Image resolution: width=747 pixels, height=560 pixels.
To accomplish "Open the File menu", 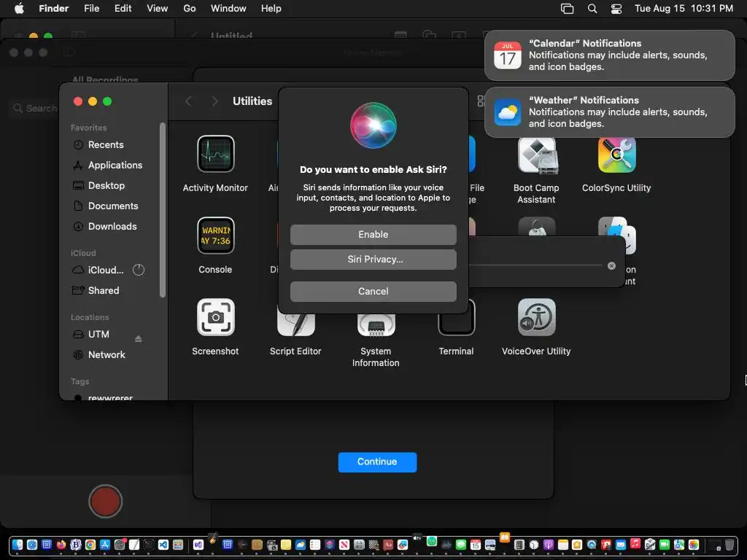I will (x=91, y=9).
